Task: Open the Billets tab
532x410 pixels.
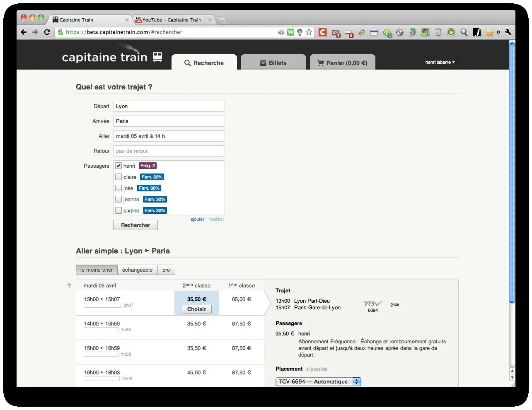Action: pyautogui.click(x=273, y=62)
